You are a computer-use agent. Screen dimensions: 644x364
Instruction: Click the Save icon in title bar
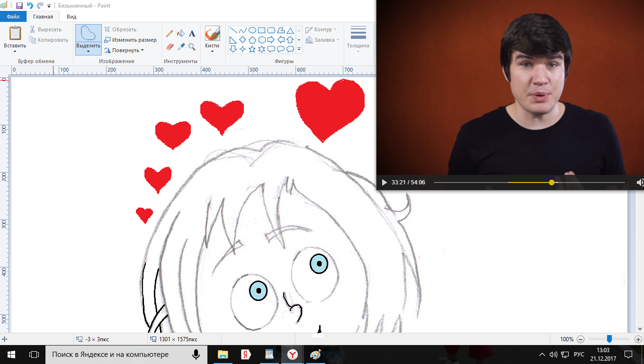pyautogui.click(x=19, y=6)
